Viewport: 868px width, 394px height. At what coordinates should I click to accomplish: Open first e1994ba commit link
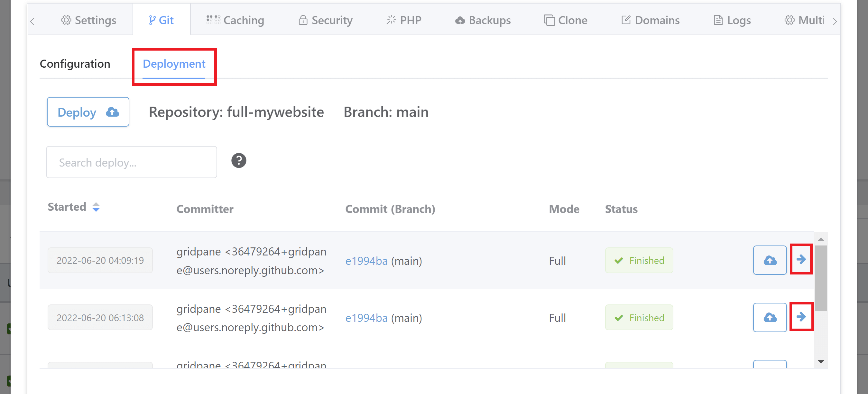(366, 261)
